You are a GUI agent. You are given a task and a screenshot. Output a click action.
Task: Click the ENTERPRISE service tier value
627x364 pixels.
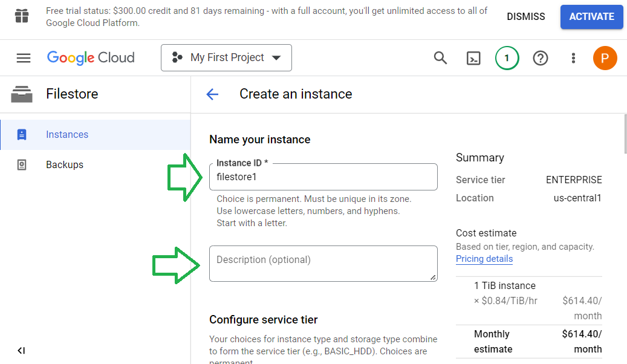tap(574, 180)
